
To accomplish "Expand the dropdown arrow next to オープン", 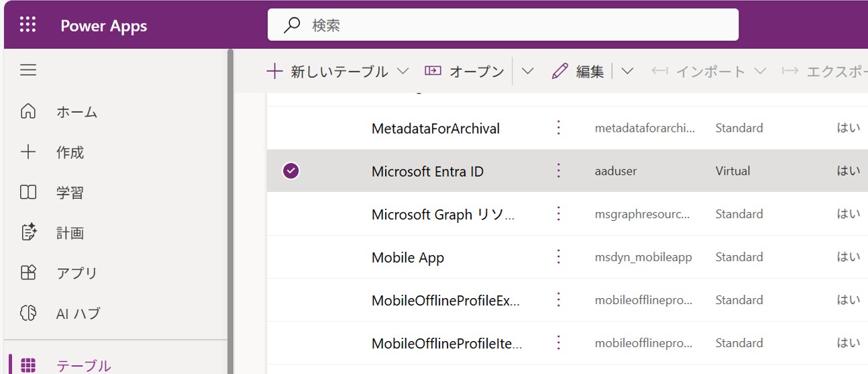I will tap(528, 71).
